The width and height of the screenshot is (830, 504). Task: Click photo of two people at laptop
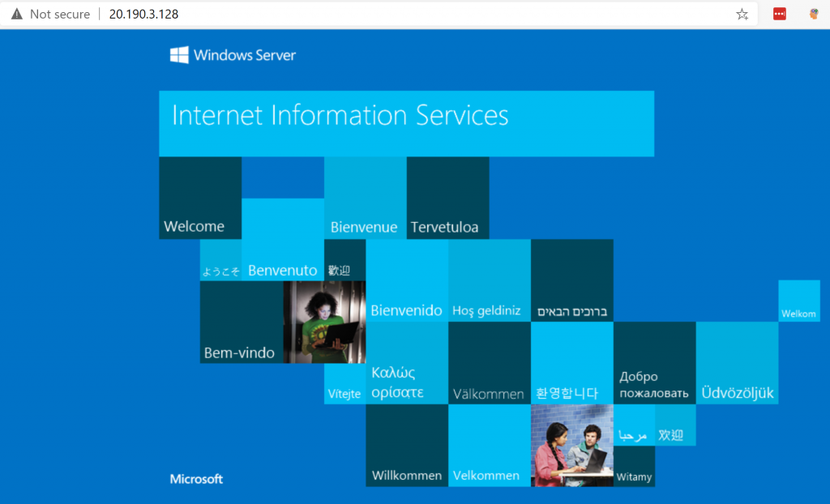click(571, 446)
